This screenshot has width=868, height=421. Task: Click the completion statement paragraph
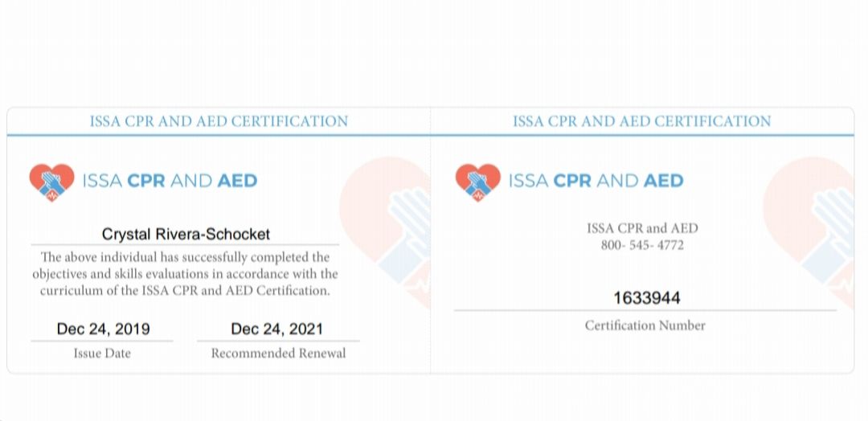coord(185,274)
